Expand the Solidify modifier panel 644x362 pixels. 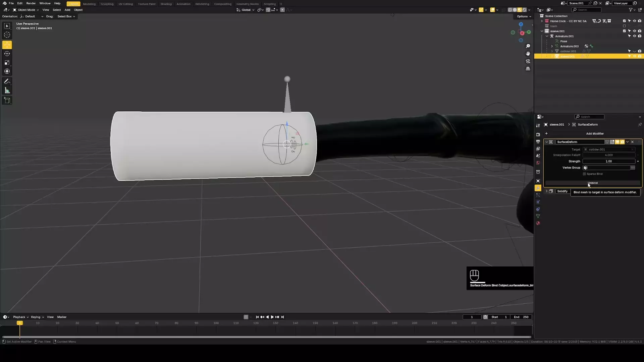[547, 191]
